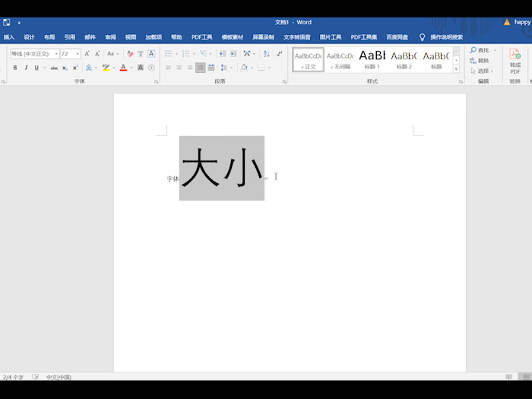
Task: Select the 标题 1 style
Action: pos(372,60)
